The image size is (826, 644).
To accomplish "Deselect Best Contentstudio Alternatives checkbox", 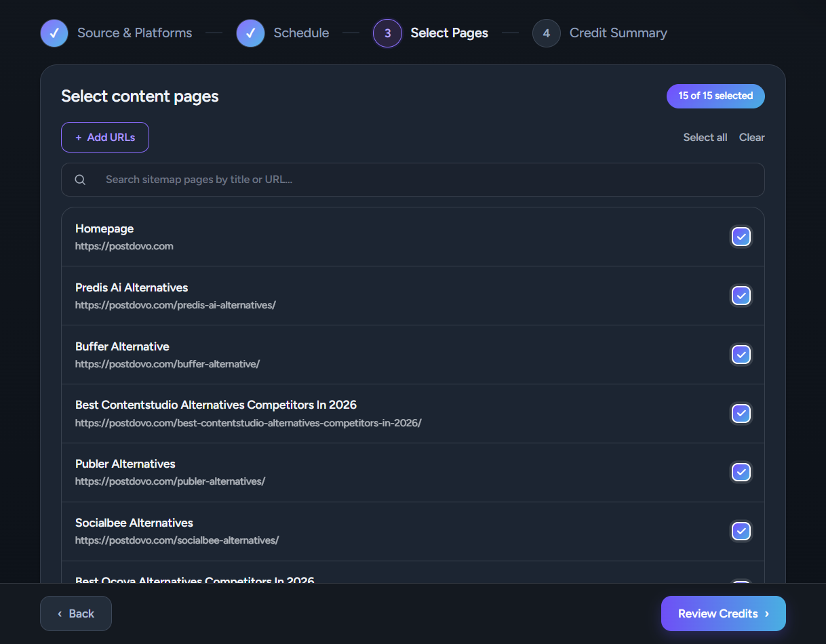I will pos(741,413).
